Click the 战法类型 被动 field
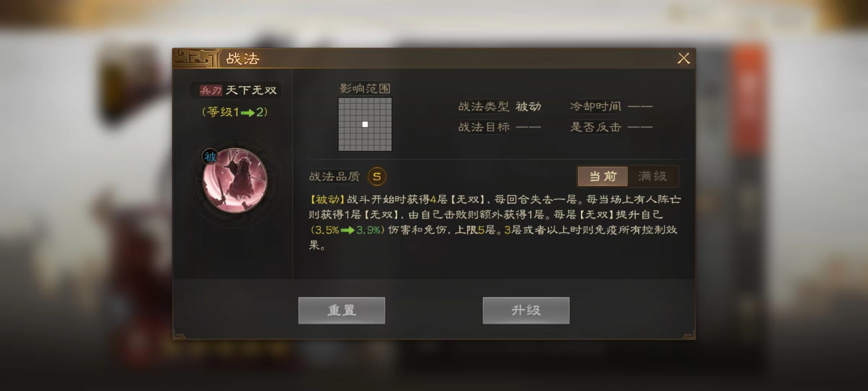 tap(500, 106)
